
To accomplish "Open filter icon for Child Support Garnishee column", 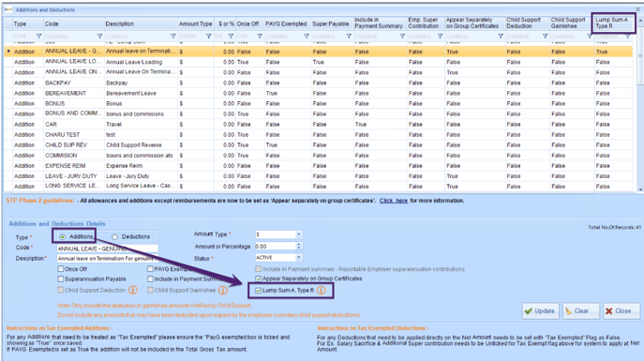I will pos(590,37).
